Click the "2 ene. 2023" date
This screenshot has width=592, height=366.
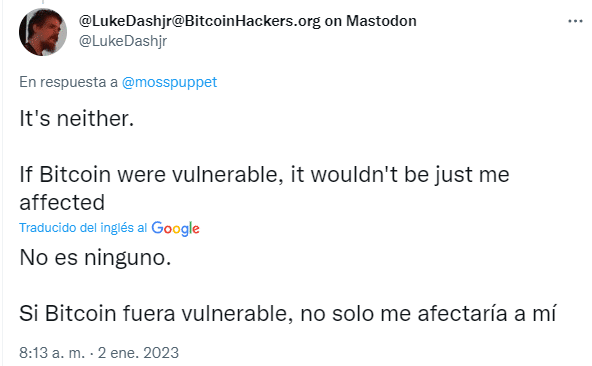pos(138,353)
